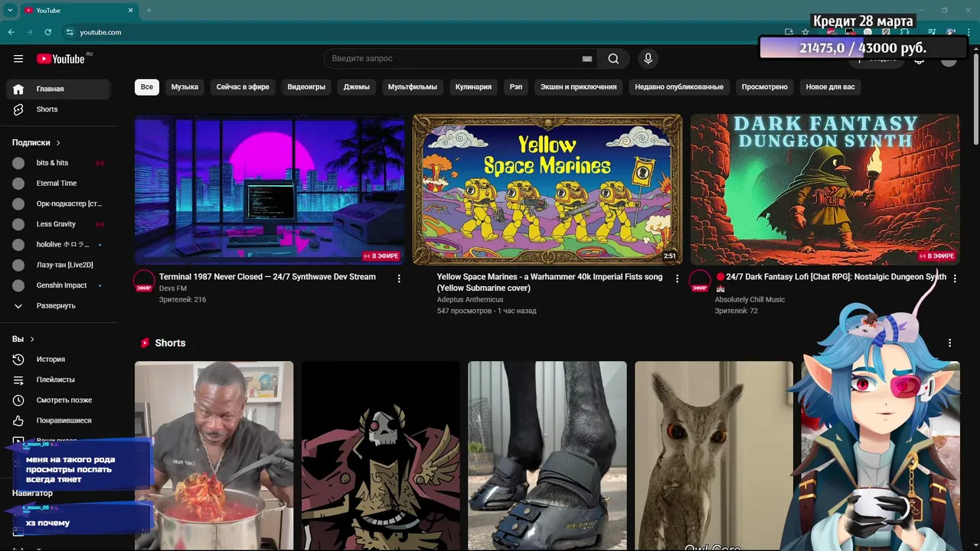Expand subscriptions list with Развернуть
Image resolution: width=980 pixels, height=551 pixels.
point(58,306)
